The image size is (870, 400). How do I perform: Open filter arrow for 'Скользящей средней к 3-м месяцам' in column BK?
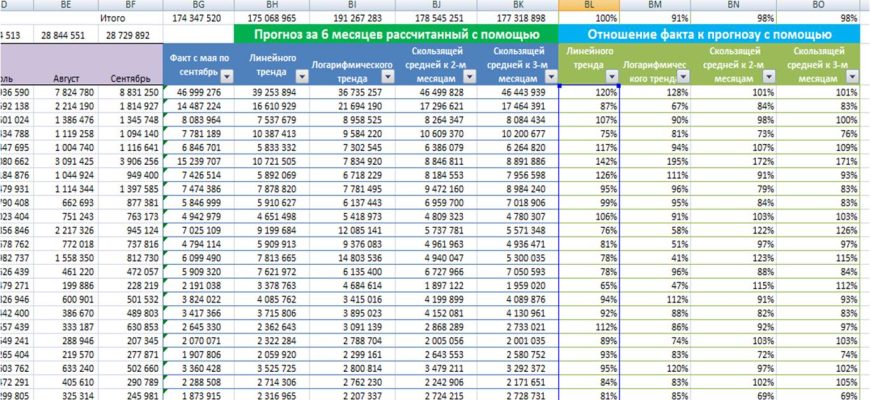(x=547, y=77)
